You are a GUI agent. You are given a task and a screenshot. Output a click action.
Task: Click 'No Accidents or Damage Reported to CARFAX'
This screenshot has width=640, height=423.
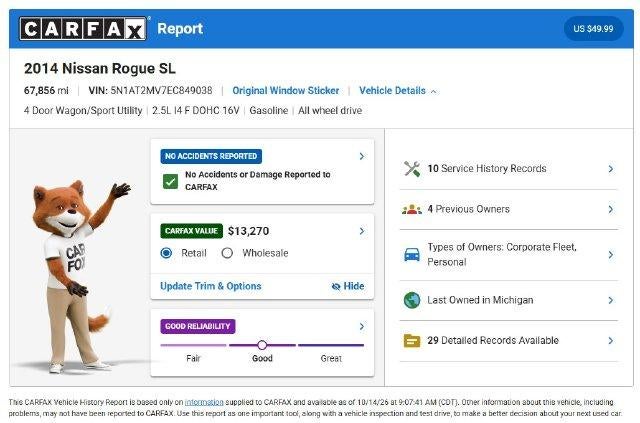258,180
